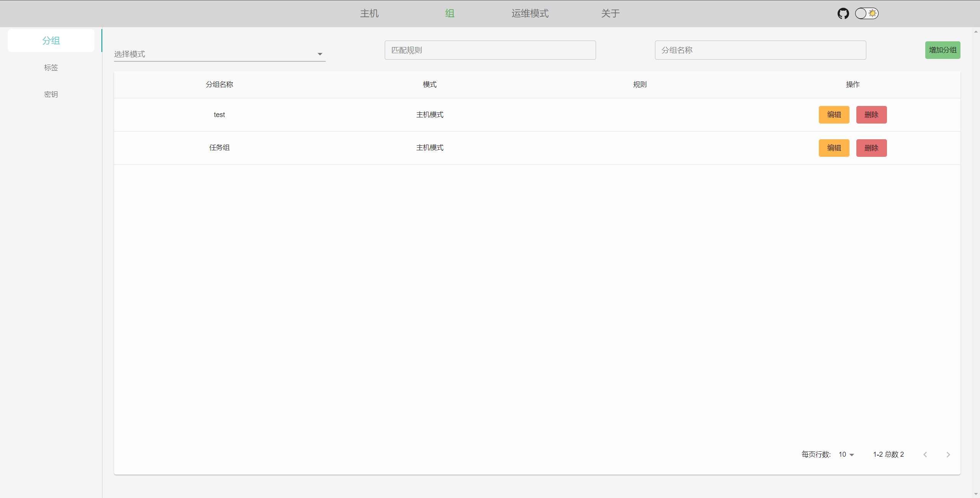The height and width of the screenshot is (498, 980).
Task: Select 分组 in the sidebar
Action: 51,41
